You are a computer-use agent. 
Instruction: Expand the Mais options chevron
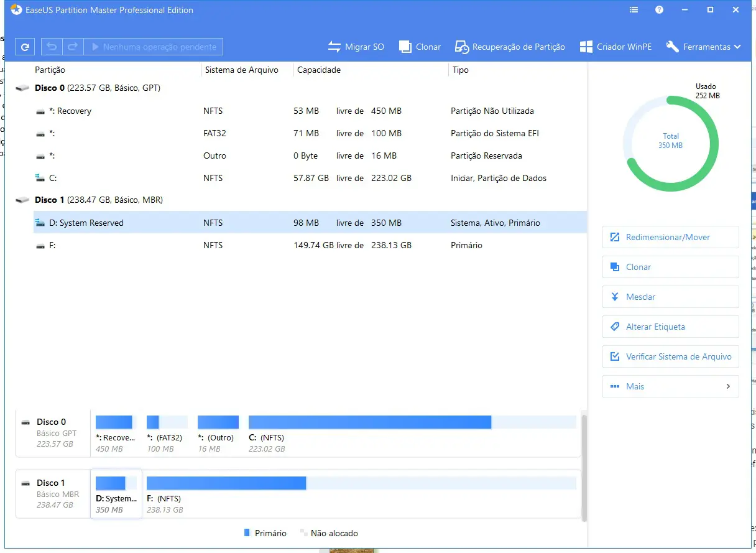coord(728,386)
